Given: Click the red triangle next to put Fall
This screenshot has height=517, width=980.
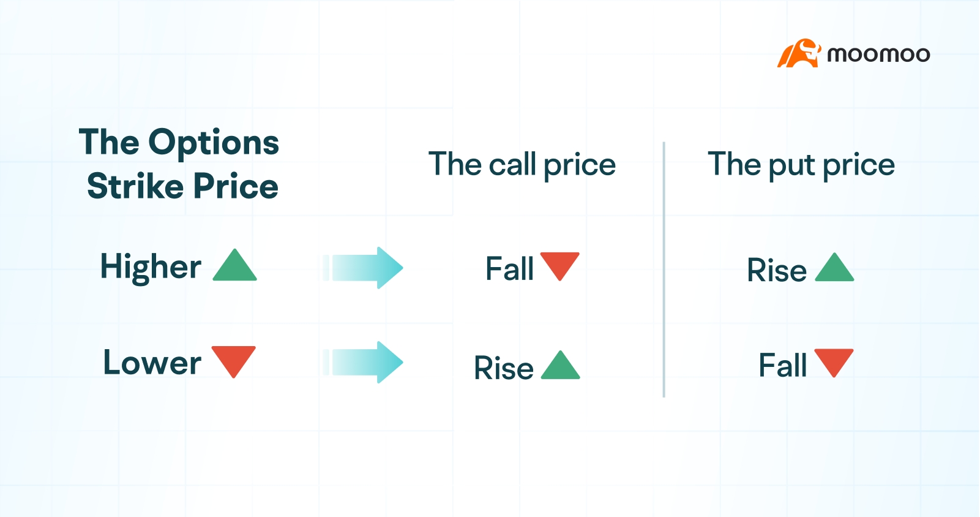Looking at the screenshot, I should point(834,363).
